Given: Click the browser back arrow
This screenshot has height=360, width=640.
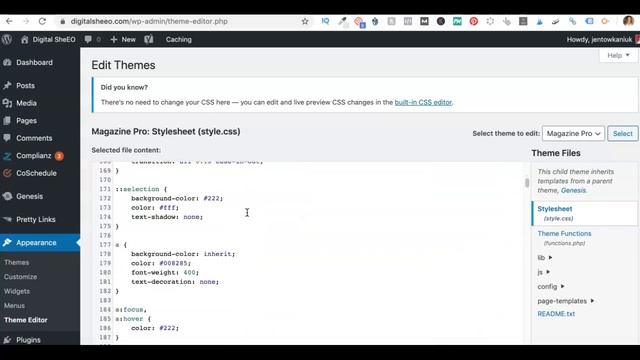Looking at the screenshot, I should click(9, 21).
